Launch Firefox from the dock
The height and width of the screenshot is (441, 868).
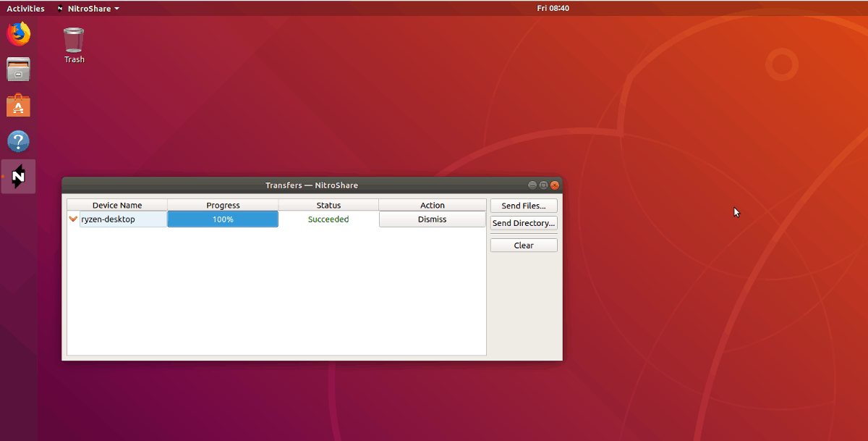pos(17,33)
